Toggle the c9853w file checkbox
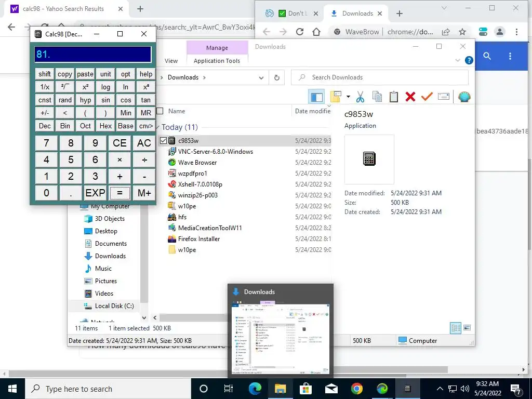Viewport: 532px width, 399px height. 163,140
